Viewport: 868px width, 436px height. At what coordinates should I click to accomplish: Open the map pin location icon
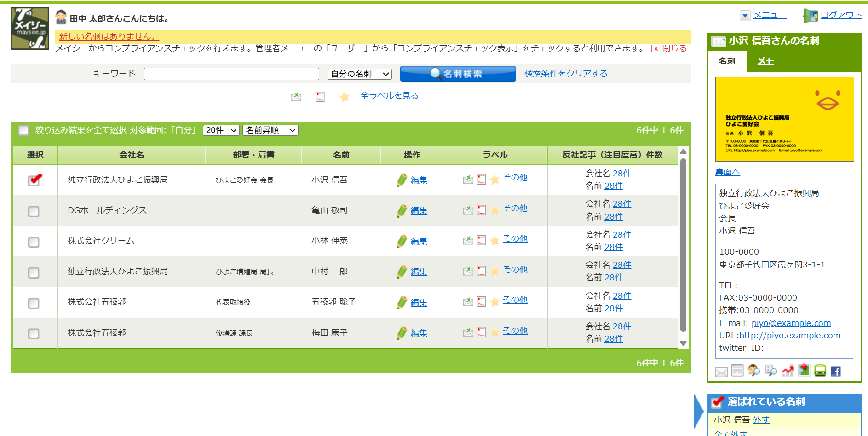point(804,370)
